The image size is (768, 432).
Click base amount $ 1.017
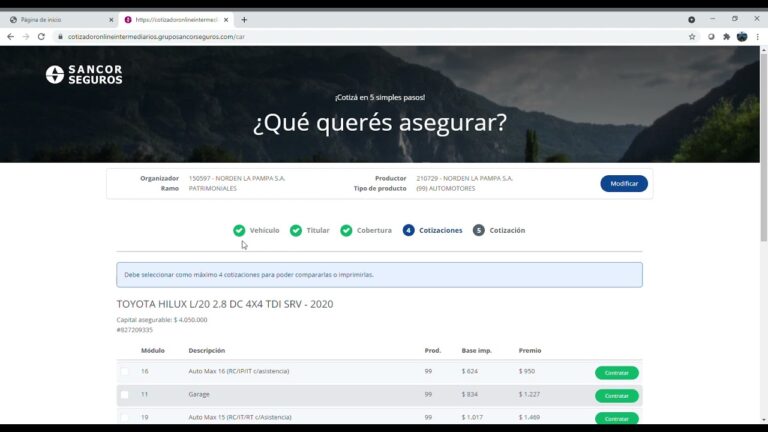pos(472,417)
